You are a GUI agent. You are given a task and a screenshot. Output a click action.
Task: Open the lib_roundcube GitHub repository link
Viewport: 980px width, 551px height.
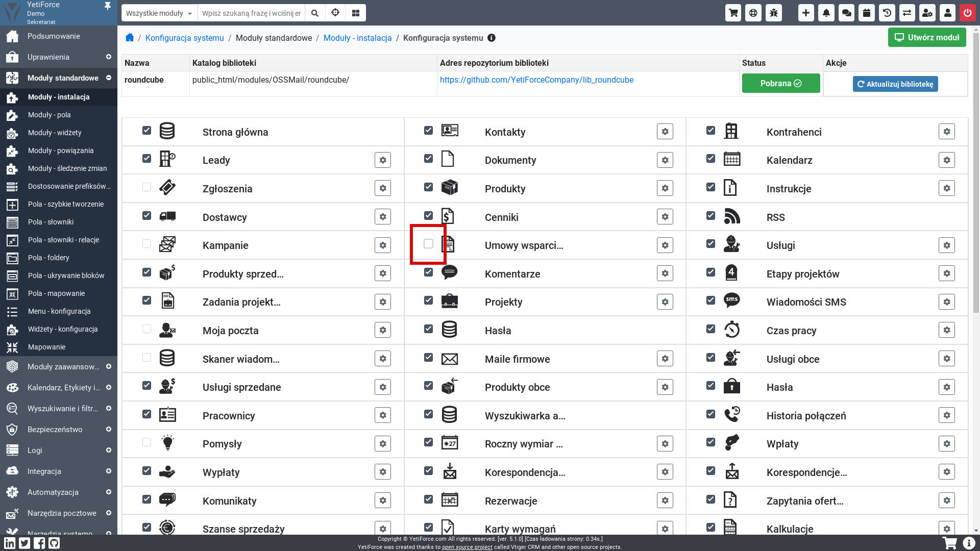(536, 80)
